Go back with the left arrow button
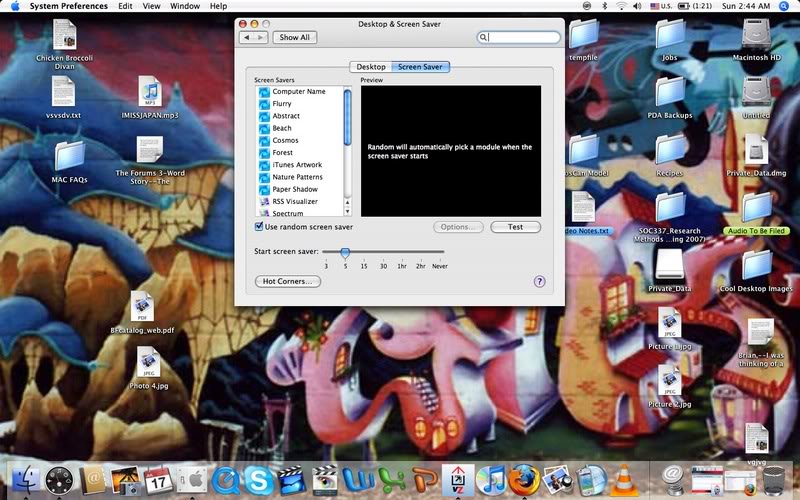The height and width of the screenshot is (500, 800). [x=246, y=37]
